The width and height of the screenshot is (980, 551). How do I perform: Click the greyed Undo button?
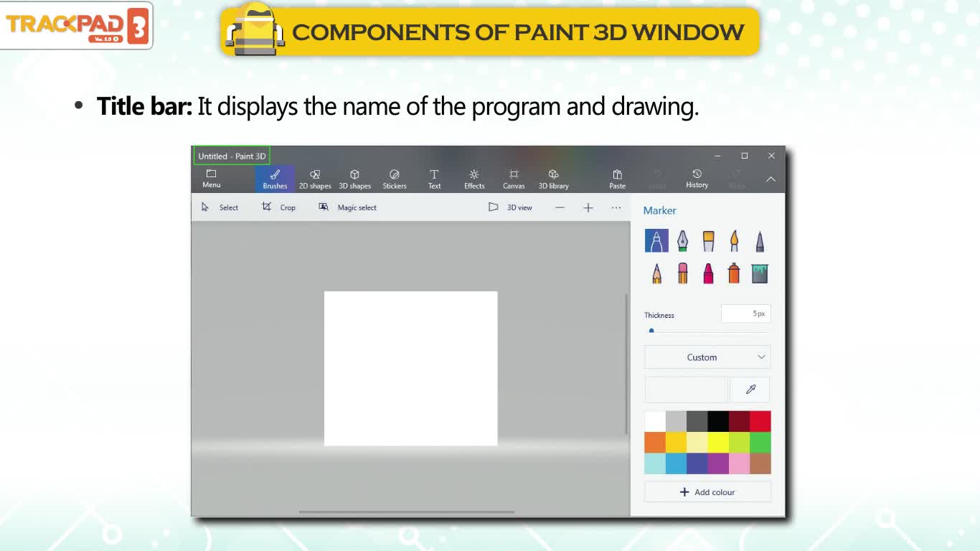click(x=657, y=179)
